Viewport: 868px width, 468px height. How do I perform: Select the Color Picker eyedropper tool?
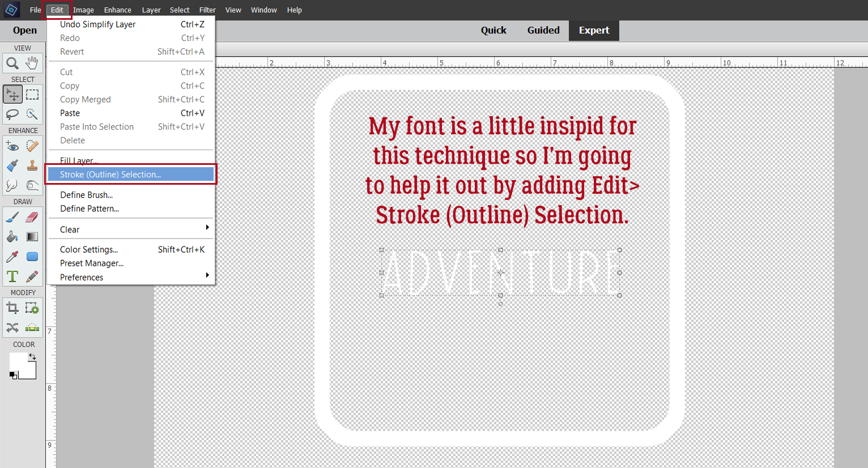click(x=12, y=257)
